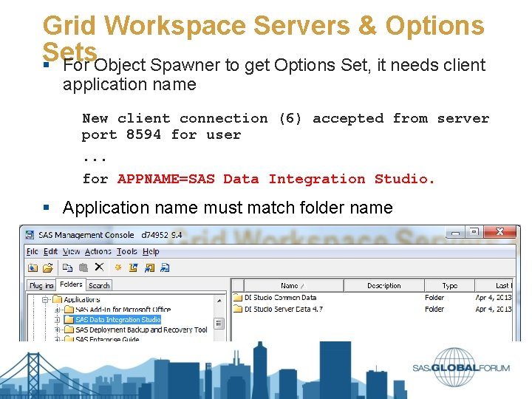
Task: Select SAS Add-In for Microsoft Office in tree
Action: click(123, 310)
